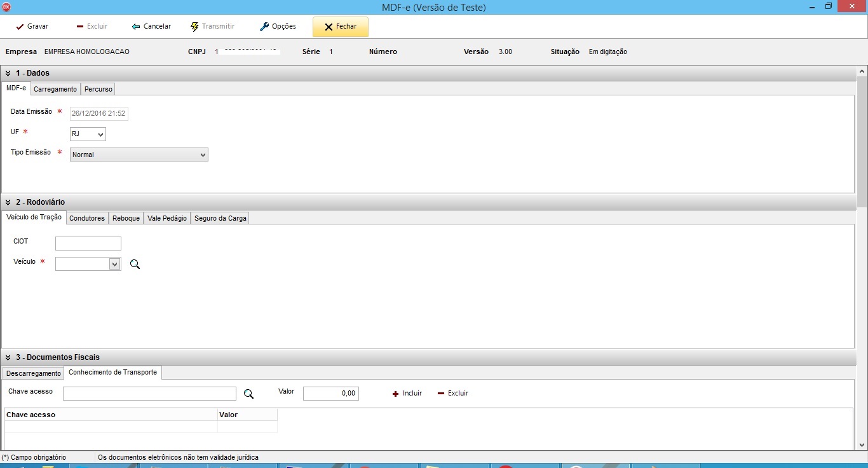Click the Data Emissão field
Screen dimensions: 868x468
click(x=99, y=114)
